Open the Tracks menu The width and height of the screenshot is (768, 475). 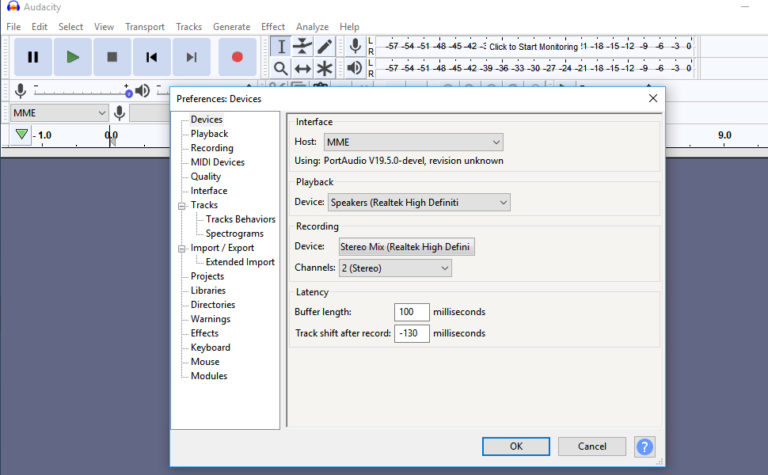click(x=189, y=27)
